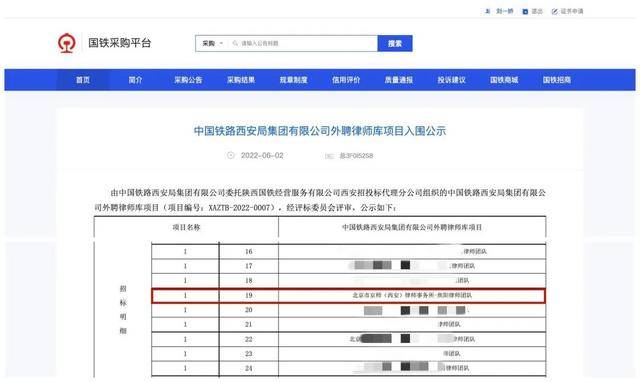The height and width of the screenshot is (382, 640).
Task: Click the 国铁采购平台 site title
Action: click(120, 43)
